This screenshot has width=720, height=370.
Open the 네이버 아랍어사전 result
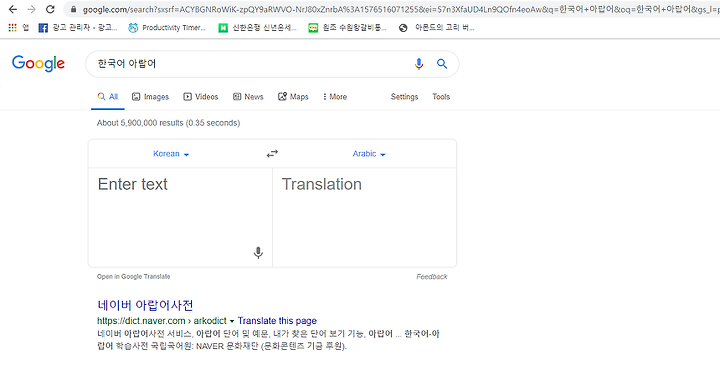tap(145, 305)
